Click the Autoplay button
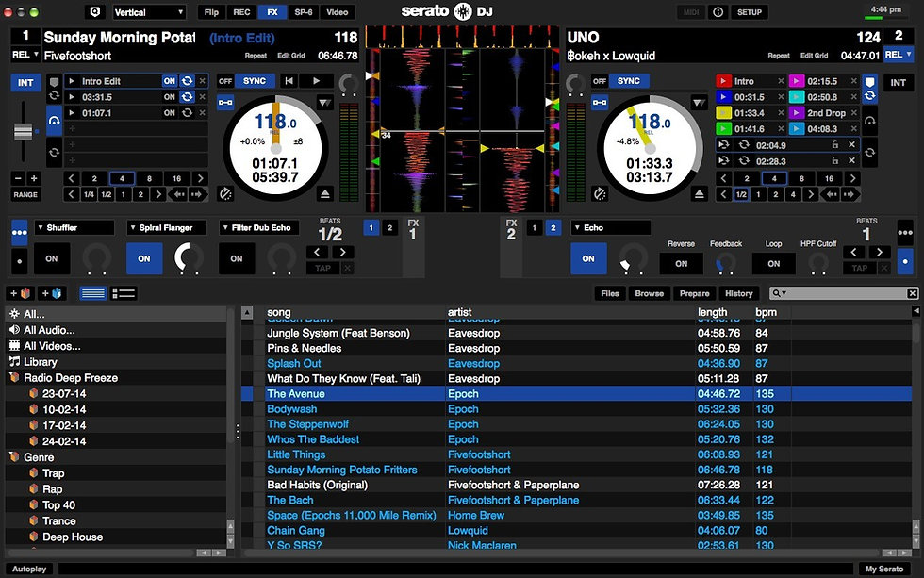924x578 pixels. pyautogui.click(x=29, y=569)
